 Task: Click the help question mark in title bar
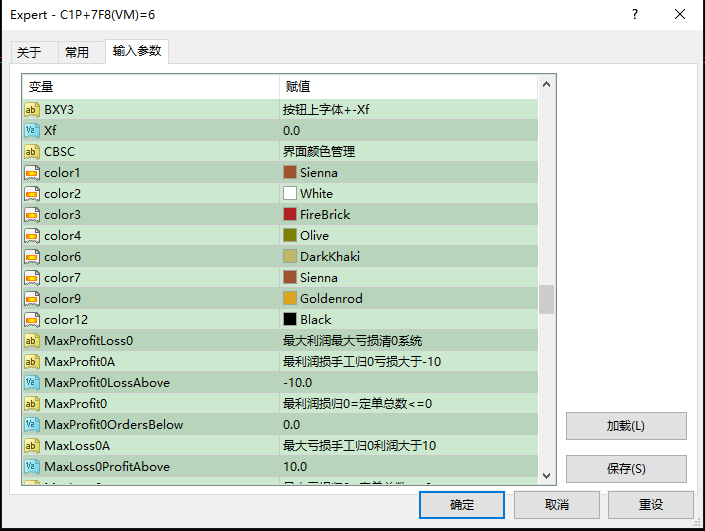[634, 14]
